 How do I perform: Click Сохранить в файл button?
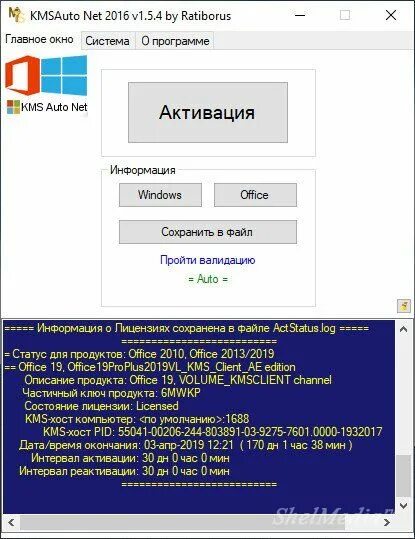[208, 232]
